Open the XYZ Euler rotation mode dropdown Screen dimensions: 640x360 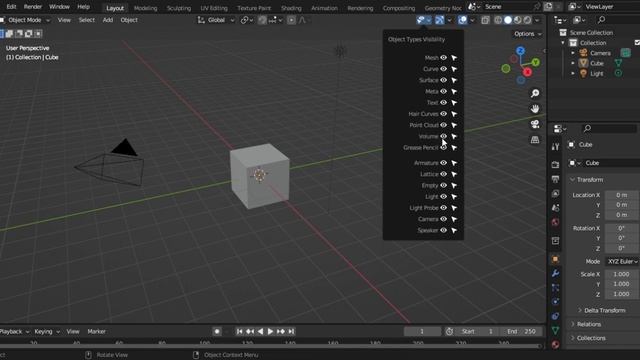622,262
